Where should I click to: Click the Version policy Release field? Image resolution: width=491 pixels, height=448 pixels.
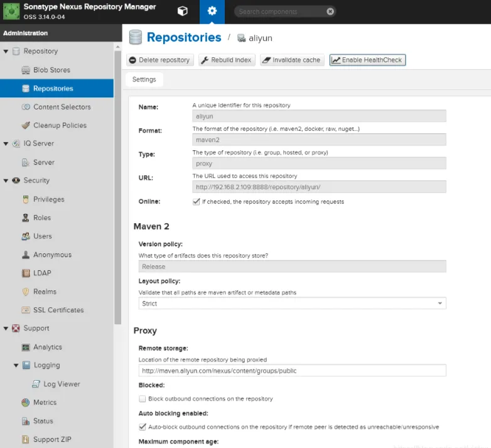pyautogui.click(x=292, y=266)
